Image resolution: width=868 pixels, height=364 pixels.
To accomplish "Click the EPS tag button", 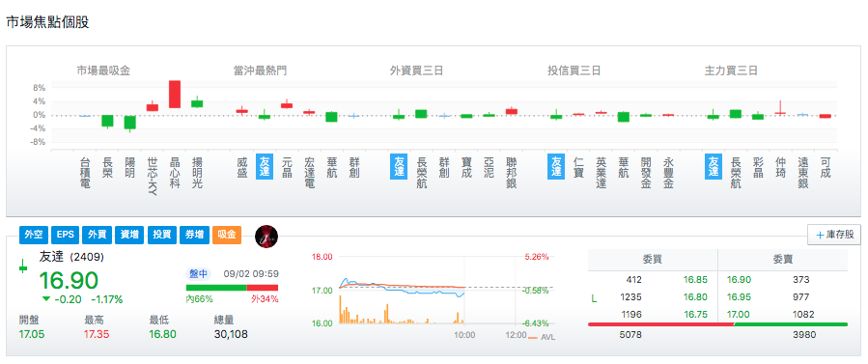I will click(x=66, y=236).
